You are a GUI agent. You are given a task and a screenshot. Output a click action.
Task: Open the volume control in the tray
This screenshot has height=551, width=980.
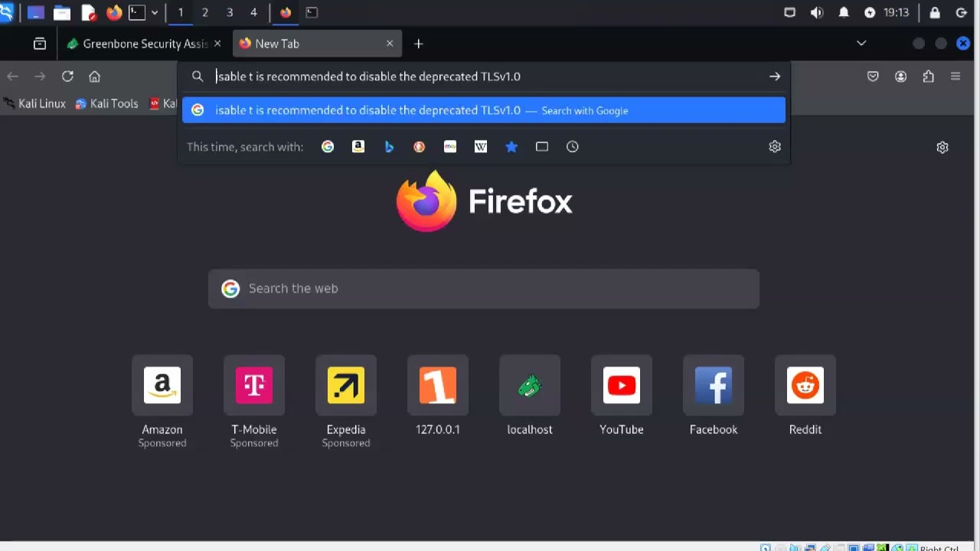(x=817, y=12)
